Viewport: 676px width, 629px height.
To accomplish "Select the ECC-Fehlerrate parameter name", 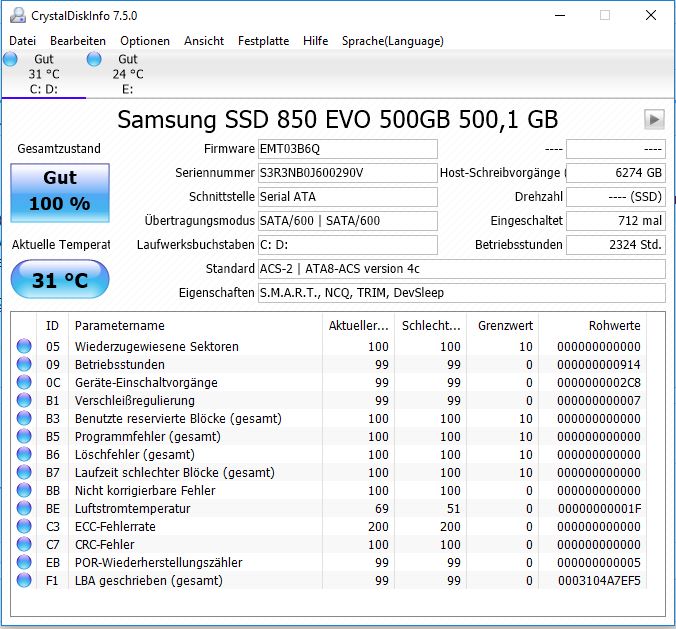I will pyautogui.click(x=115, y=526).
